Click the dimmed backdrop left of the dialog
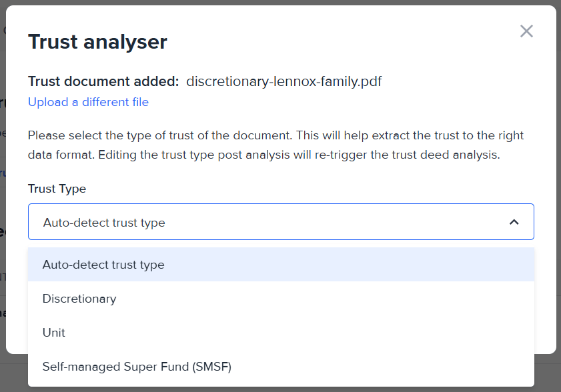The height and width of the screenshot is (392, 561). coord(3,200)
